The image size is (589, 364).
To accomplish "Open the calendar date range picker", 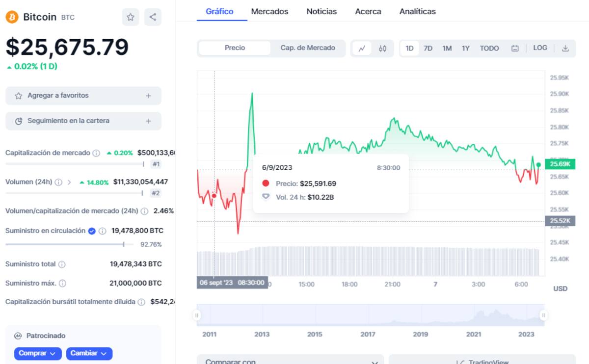I will pos(515,49).
